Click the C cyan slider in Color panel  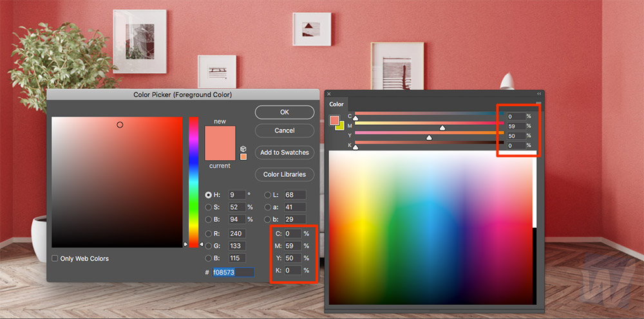[x=429, y=114]
